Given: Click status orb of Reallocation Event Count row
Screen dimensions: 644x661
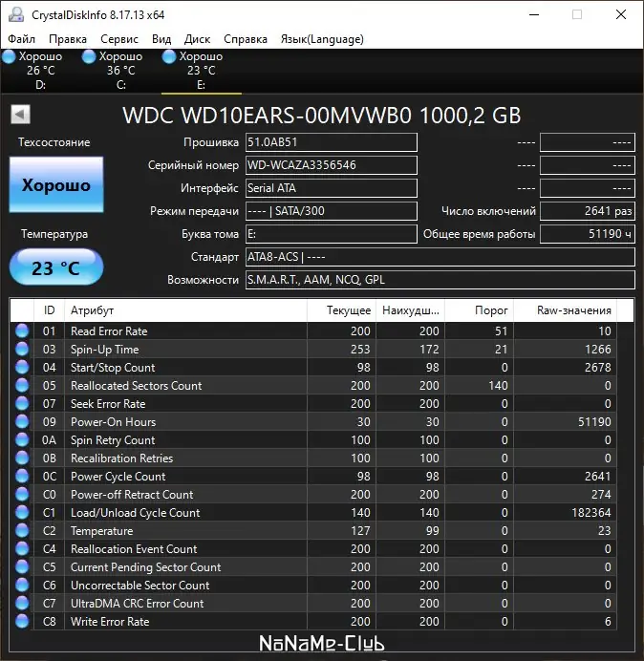Looking at the screenshot, I should coord(22,548).
